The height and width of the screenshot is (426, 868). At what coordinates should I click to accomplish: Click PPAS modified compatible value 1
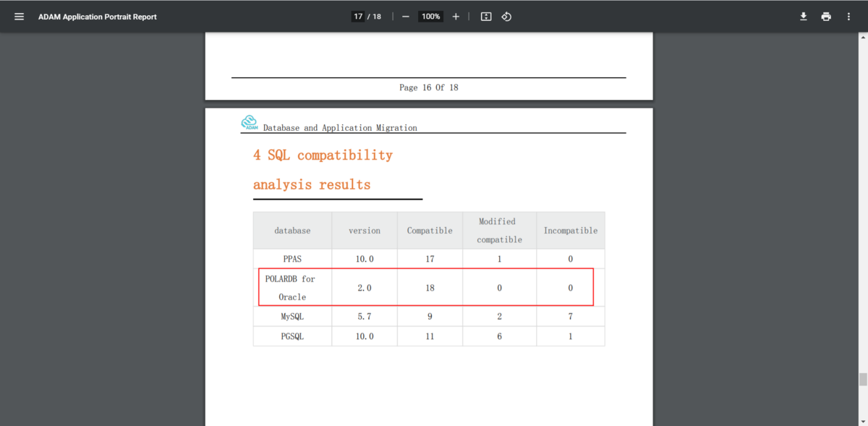[x=500, y=259]
